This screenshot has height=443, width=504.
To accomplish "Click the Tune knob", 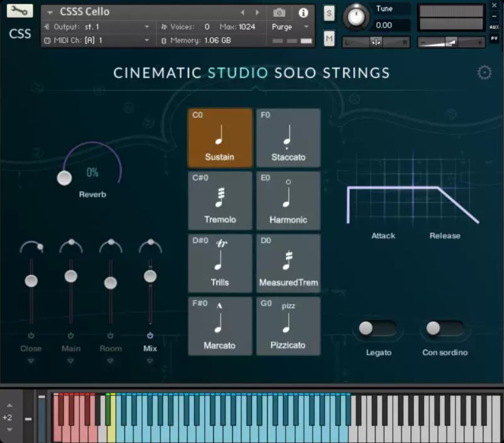I will (356, 17).
